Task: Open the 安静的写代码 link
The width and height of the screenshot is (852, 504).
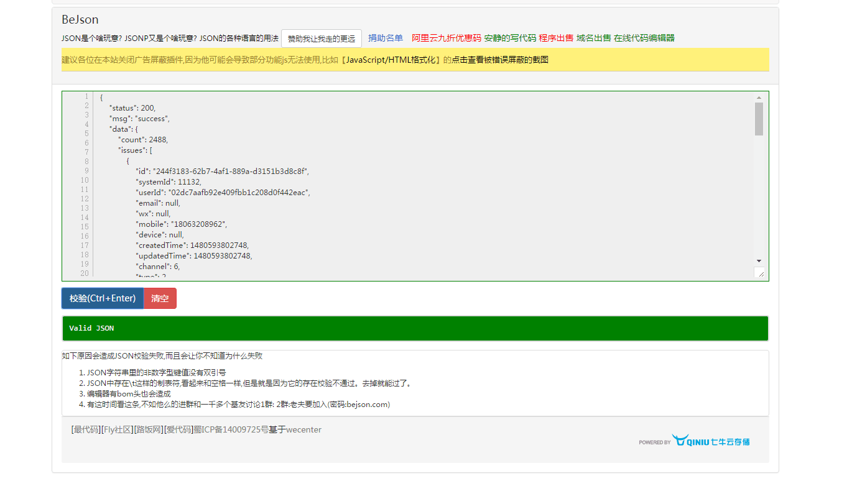Action: (x=510, y=38)
